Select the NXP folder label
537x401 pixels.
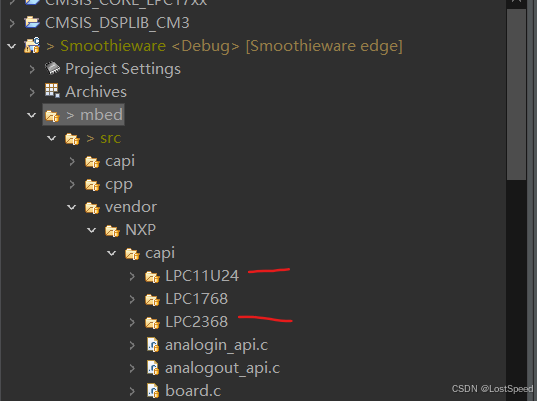tap(140, 230)
